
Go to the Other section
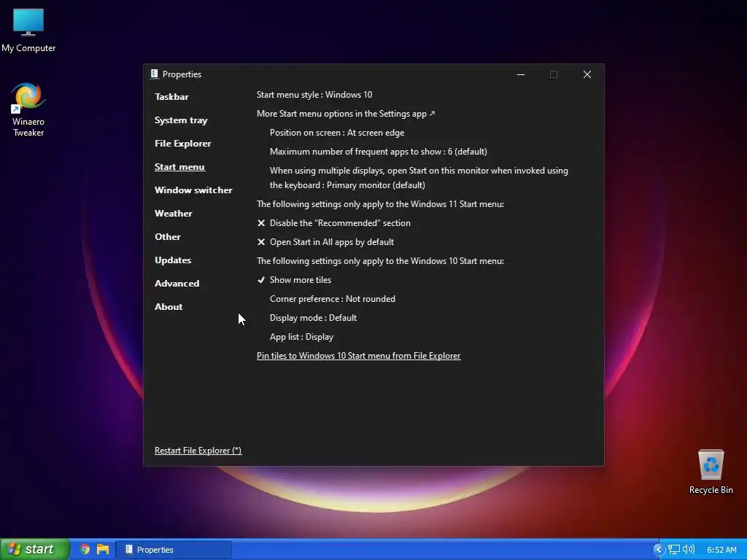coord(168,237)
